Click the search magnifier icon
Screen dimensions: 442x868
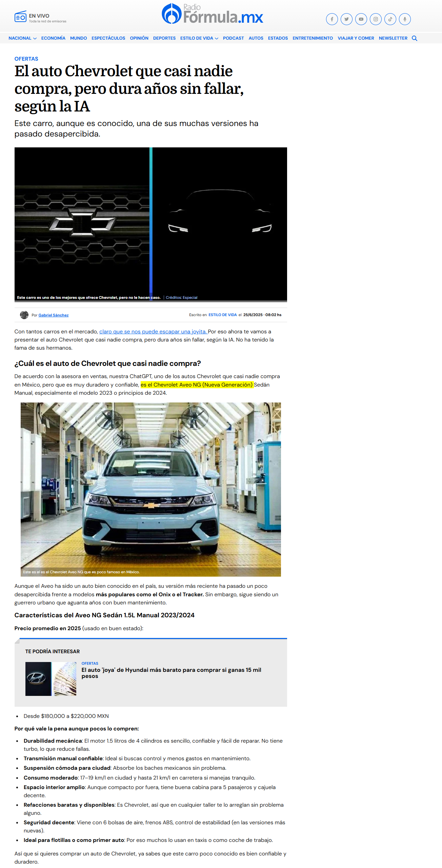414,38
